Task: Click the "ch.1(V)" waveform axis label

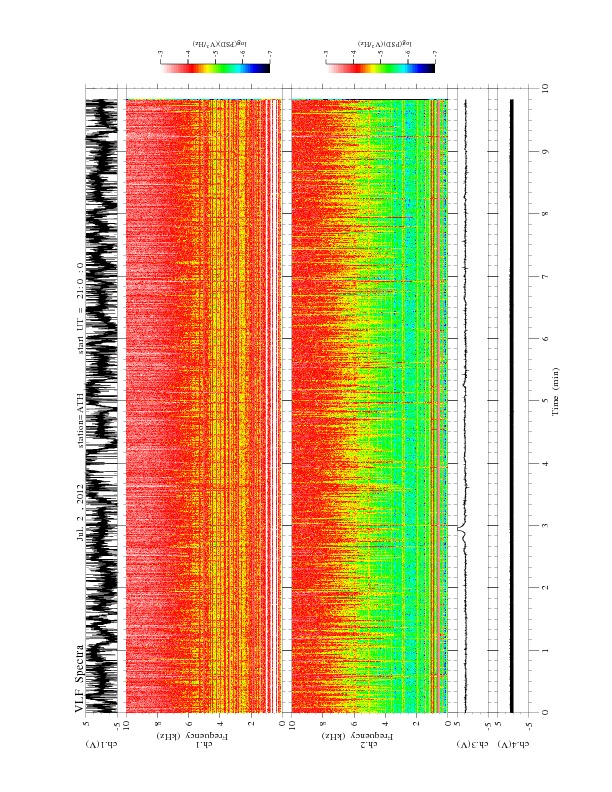Action: pos(101,744)
